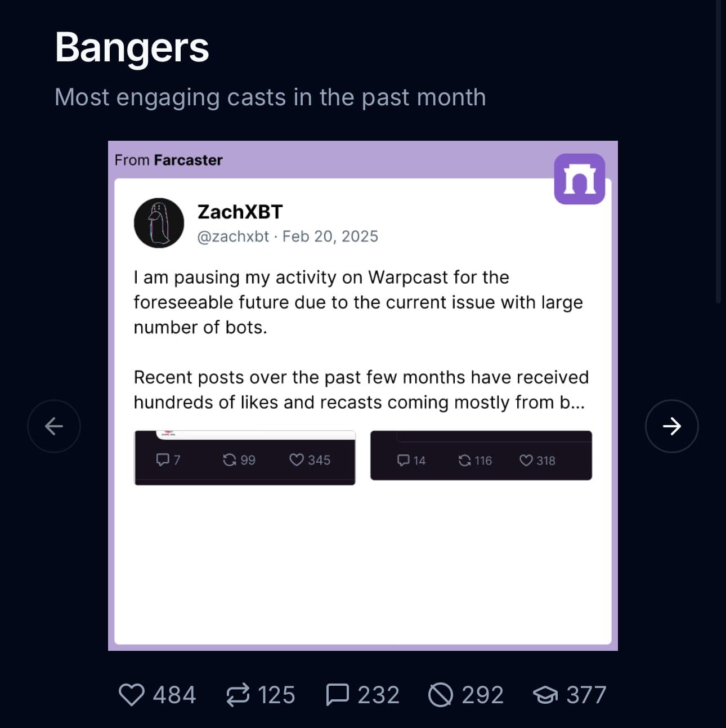Image resolution: width=726 pixels, height=728 pixels.
Task: Click the 'Bangers' section heading
Action: point(132,47)
